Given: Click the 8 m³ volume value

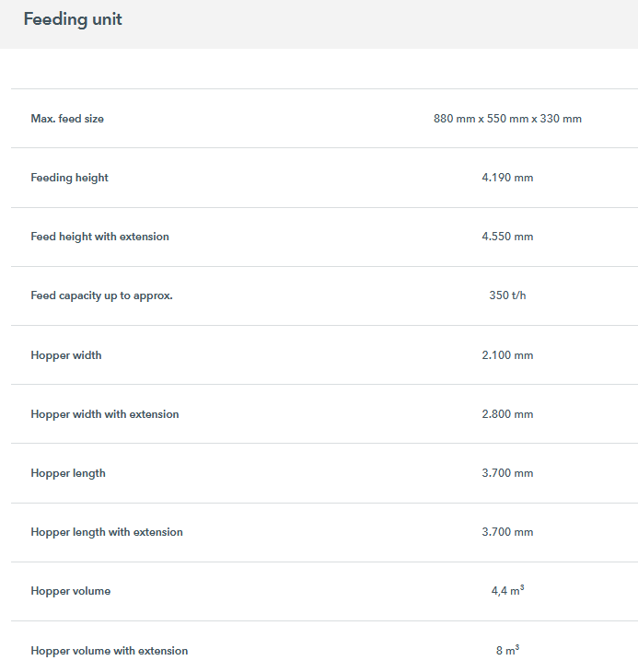Looking at the screenshot, I should pos(507,651).
